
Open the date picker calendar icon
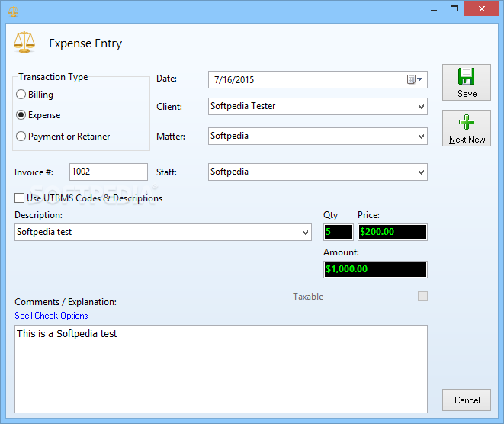click(415, 79)
